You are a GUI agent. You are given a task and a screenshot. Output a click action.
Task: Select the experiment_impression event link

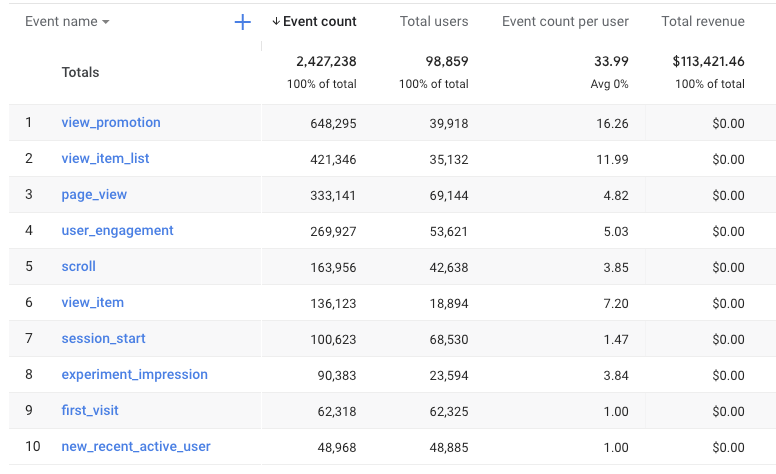tap(134, 375)
